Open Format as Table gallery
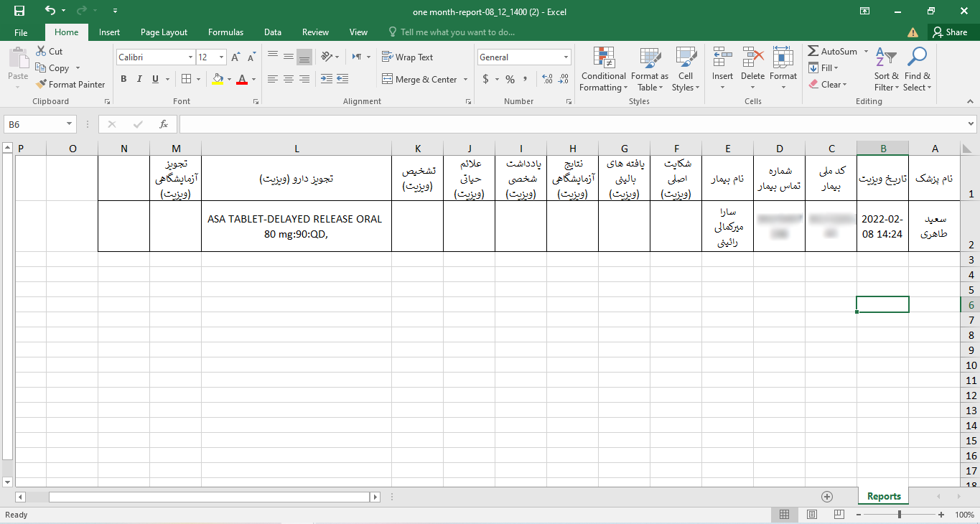 click(x=650, y=70)
